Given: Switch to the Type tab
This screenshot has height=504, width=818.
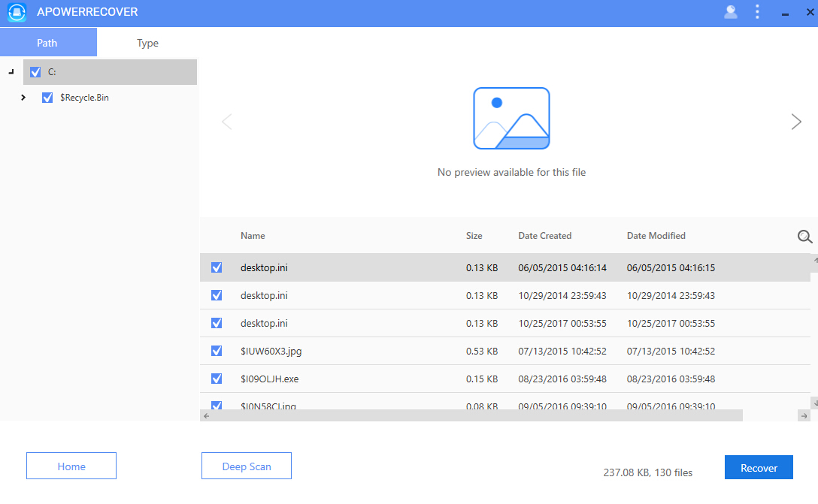Looking at the screenshot, I should point(147,43).
